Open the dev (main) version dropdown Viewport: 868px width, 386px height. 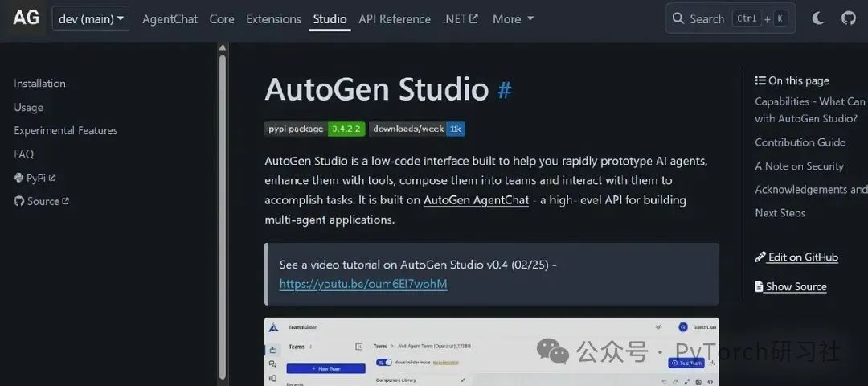(x=91, y=18)
